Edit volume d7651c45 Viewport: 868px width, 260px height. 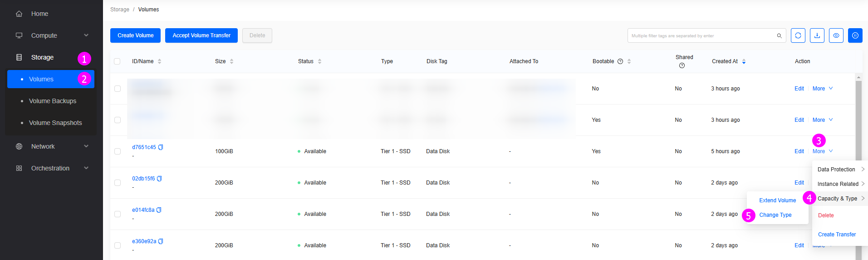tap(799, 151)
